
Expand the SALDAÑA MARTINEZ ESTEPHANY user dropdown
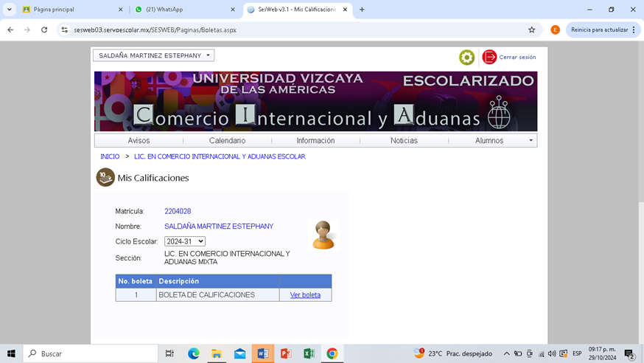pos(153,55)
